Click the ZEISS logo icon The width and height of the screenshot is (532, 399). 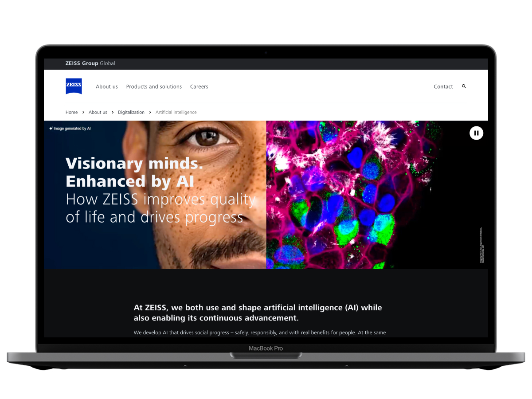pyautogui.click(x=74, y=86)
